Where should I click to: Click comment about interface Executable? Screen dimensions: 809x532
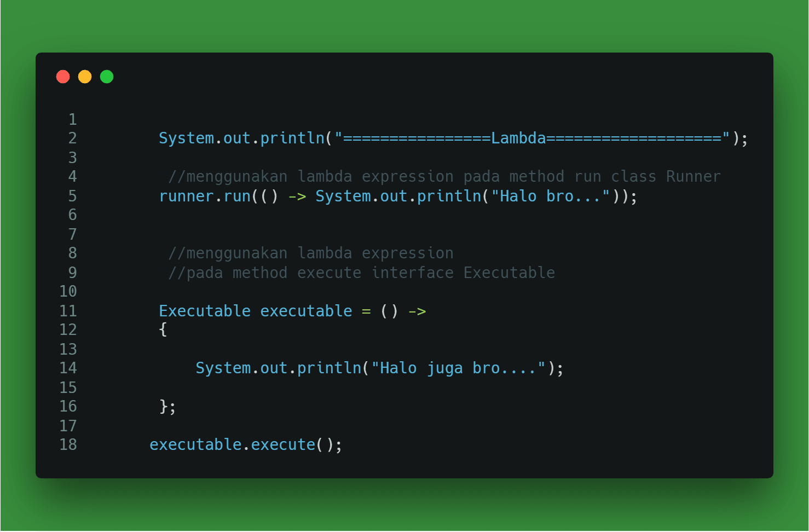[x=362, y=273]
